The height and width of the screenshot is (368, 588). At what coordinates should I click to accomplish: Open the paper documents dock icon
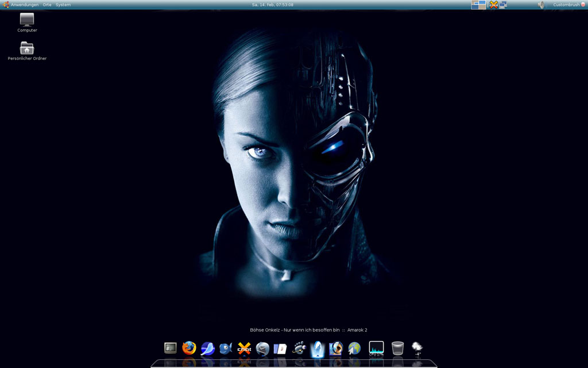pyautogui.click(x=280, y=348)
